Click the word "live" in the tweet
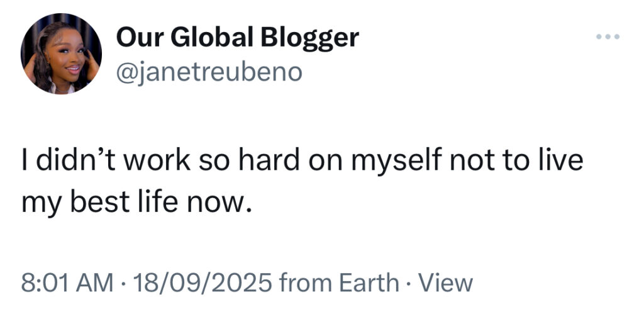This screenshot has height=319, width=644. tap(563, 160)
